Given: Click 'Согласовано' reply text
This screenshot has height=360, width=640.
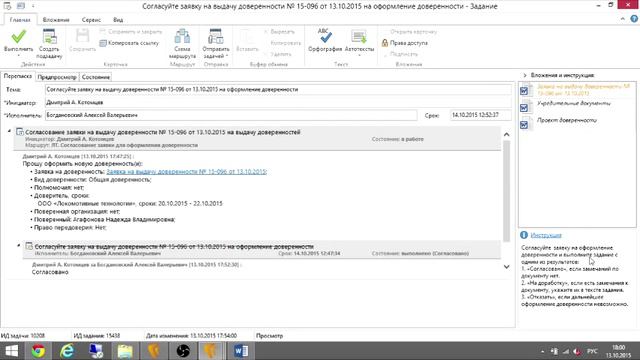Looking at the screenshot, I should [x=50, y=272].
